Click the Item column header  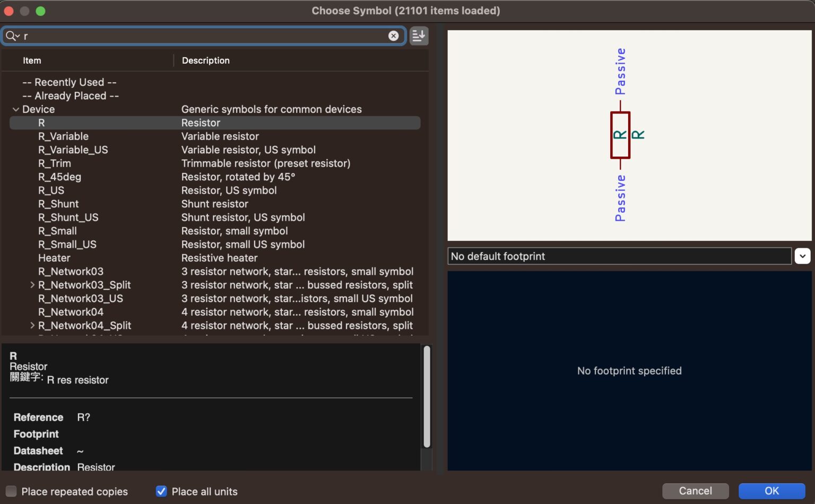tap(32, 60)
